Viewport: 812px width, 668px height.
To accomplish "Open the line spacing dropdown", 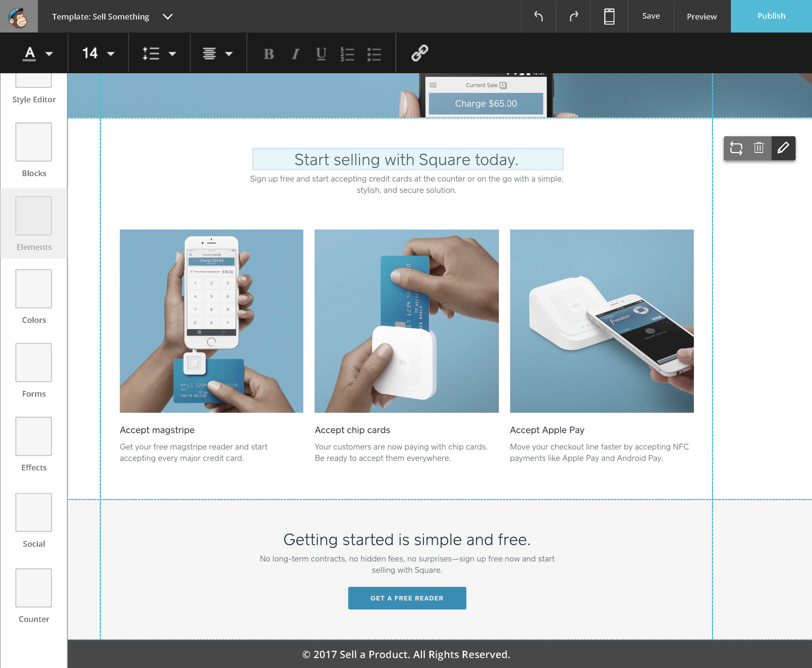I will (x=159, y=53).
